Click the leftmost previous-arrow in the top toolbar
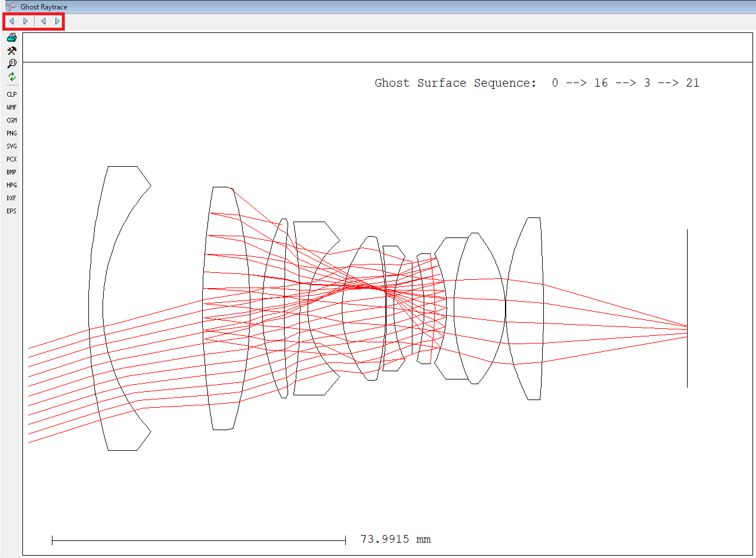The image size is (756, 558). [x=11, y=21]
